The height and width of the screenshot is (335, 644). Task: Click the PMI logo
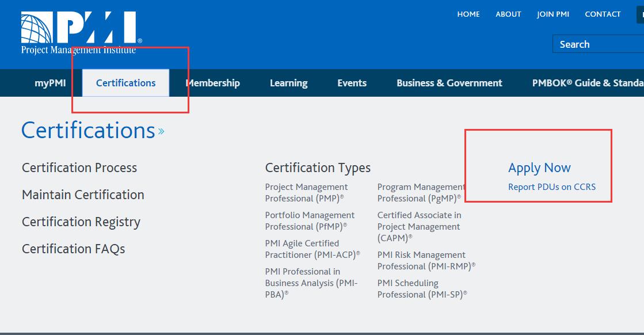(79, 32)
